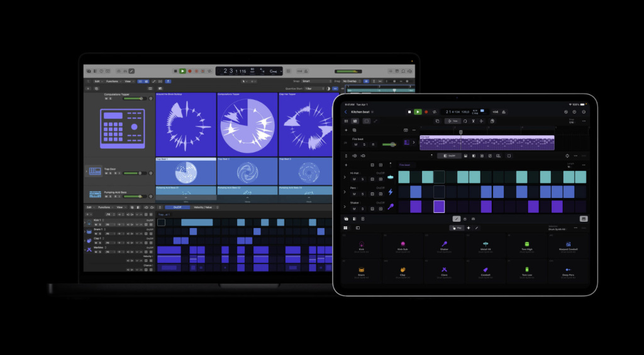
Task: Stop playback on iPad Logic Pro
Action: pyautogui.click(x=409, y=112)
